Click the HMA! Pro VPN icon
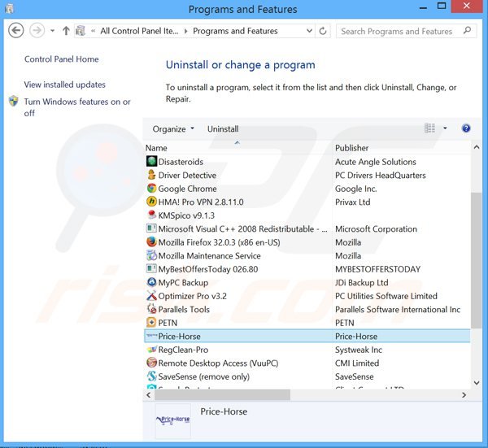Image resolution: width=488 pixels, height=448 pixels. coord(151,202)
